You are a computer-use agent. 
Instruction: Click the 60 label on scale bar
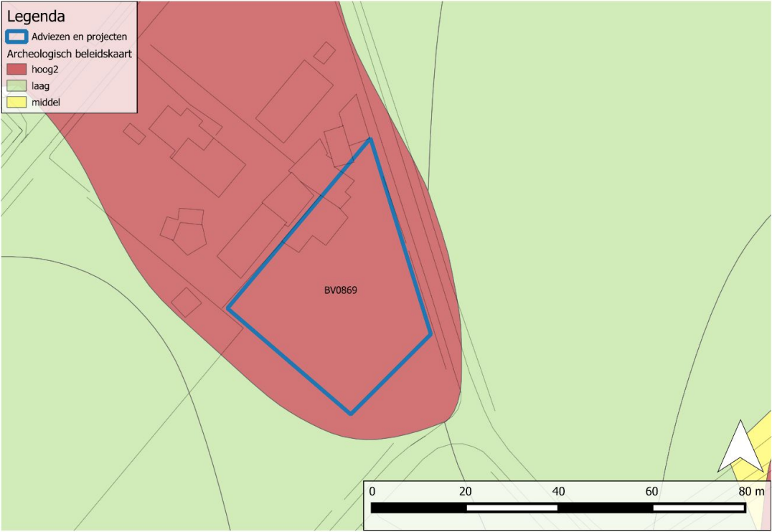651,491
